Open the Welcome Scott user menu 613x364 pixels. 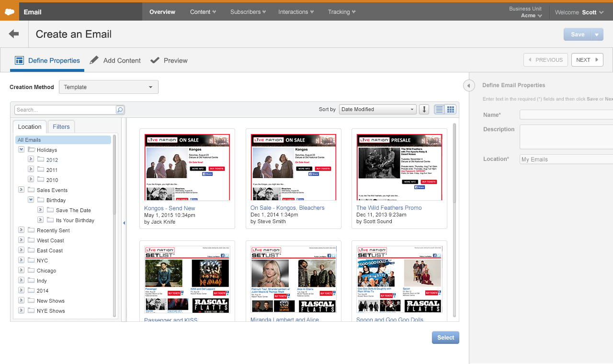pos(579,12)
